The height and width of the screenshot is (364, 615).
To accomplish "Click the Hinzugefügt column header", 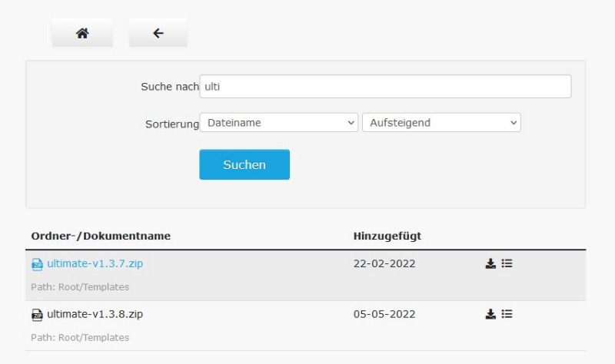I will tap(387, 236).
